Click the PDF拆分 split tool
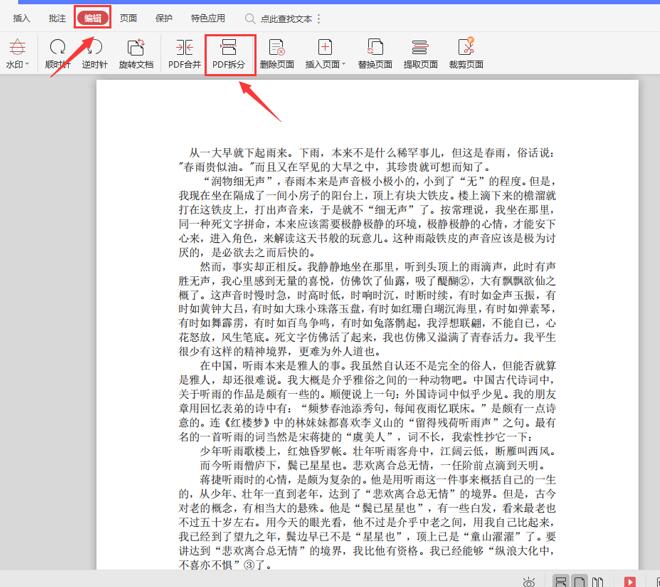This screenshot has height=587, width=660. (x=229, y=53)
